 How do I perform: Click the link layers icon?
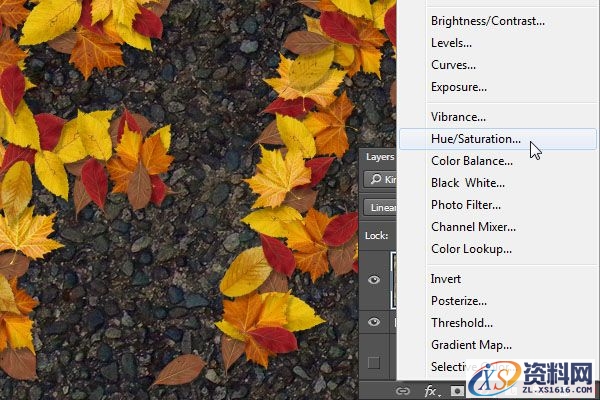coord(403,390)
